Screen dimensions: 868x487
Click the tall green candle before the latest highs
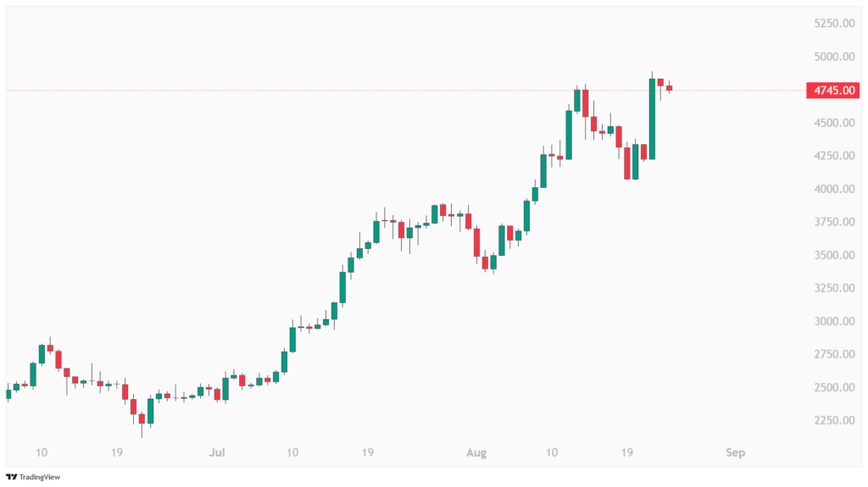click(x=652, y=119)
